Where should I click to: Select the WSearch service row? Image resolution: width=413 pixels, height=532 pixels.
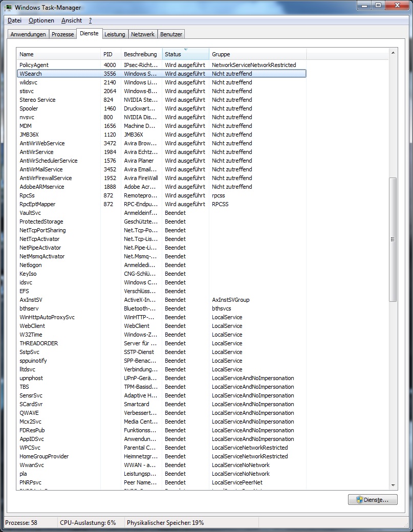pos(162,74)
